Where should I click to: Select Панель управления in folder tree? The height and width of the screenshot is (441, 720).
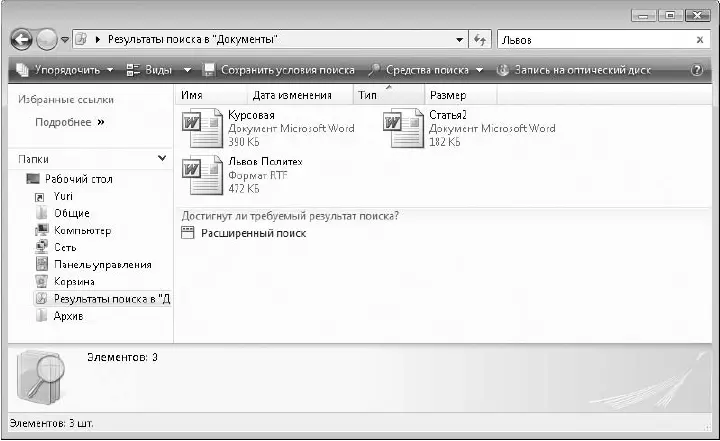tap(102, 264)
